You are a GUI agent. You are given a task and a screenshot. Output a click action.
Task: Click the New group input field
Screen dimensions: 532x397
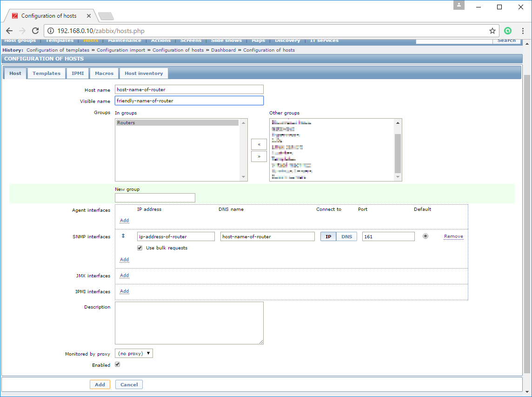click(x=155, y=198)
